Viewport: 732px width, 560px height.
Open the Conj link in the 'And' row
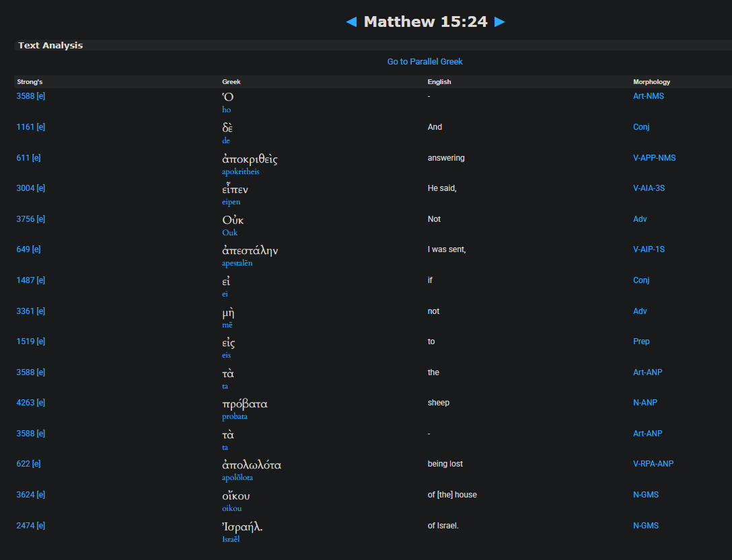(641, 127)
